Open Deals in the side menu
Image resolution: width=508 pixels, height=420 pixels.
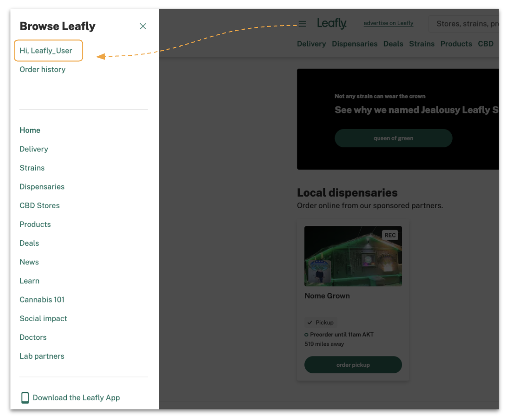(x=29, y=243)
